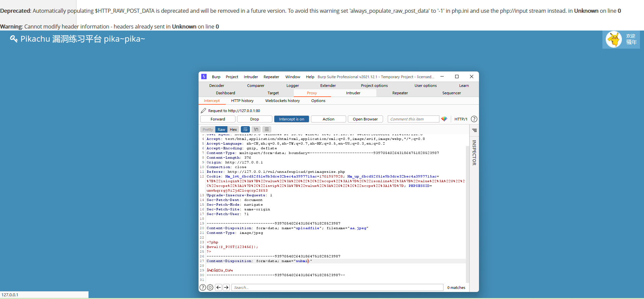Image resolution: width=644 pixels, height=299 pixels.
Task: Click the pencil edit target icon
Action: (203, 110)
